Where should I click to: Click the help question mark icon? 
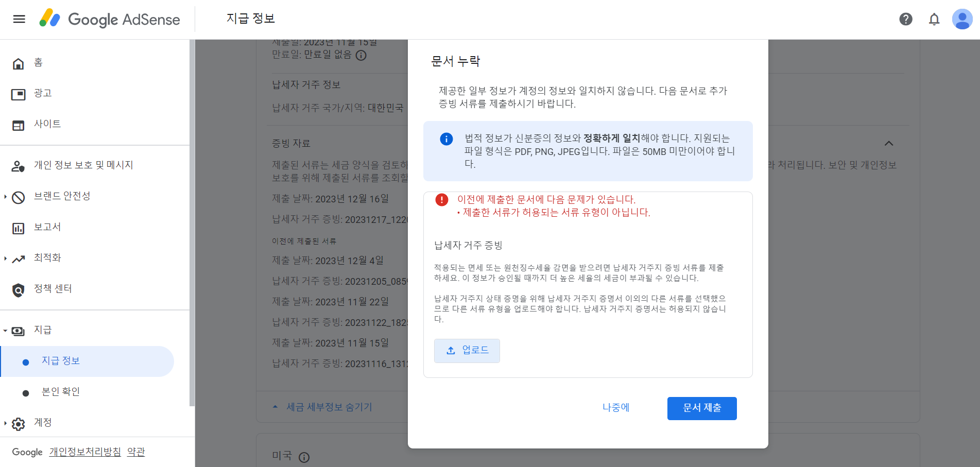coord(905,19)
